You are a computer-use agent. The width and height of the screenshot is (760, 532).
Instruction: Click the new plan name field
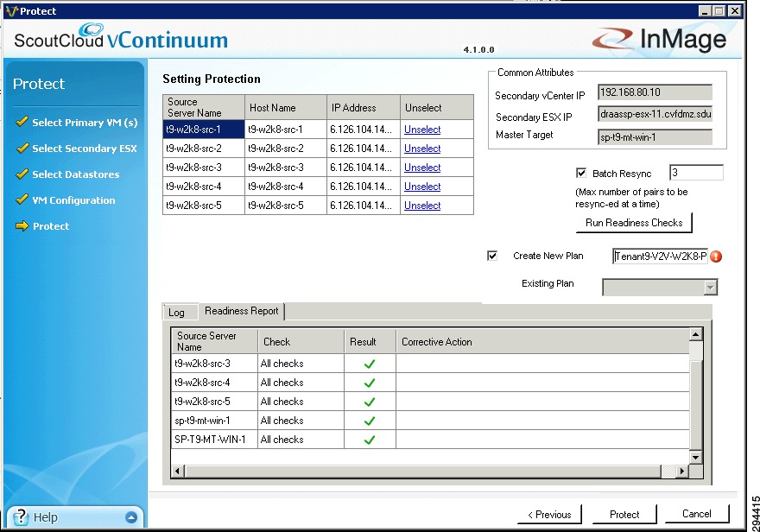(x=660, y=256)
